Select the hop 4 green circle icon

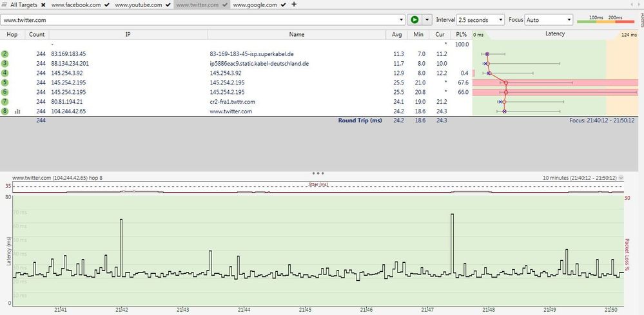(x=5, y=73)
